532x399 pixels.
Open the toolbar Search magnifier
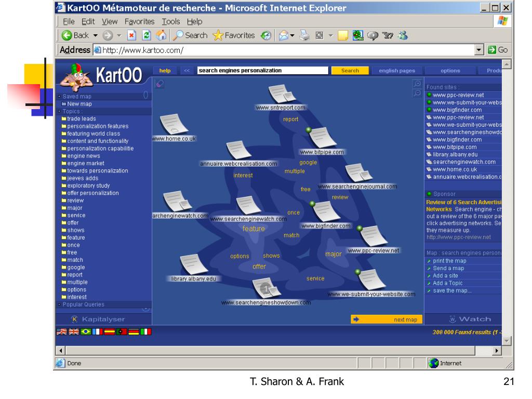click(178, 35)
